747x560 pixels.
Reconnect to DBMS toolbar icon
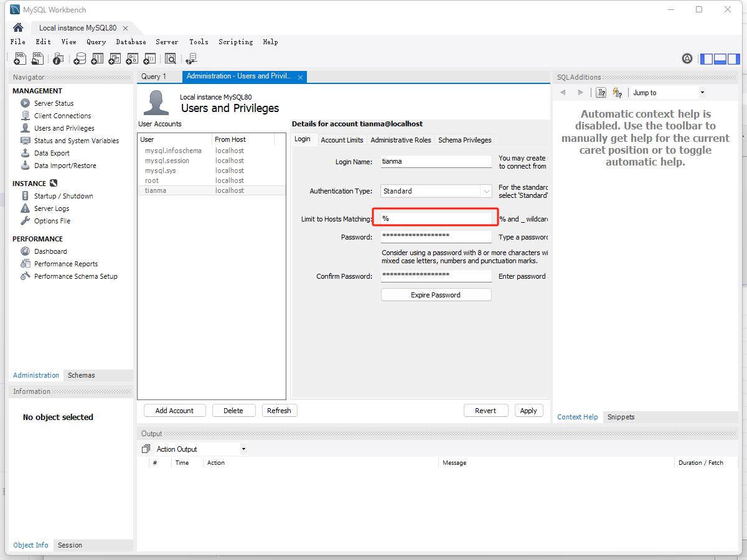point(191,58)
